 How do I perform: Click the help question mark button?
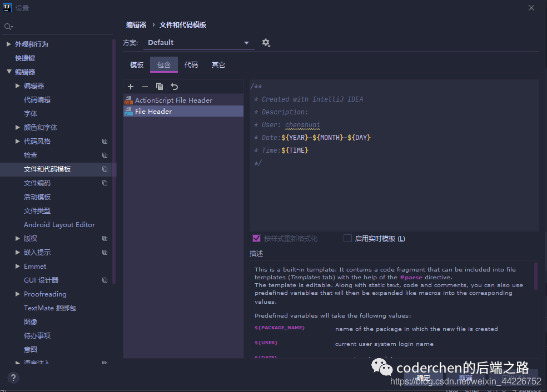(x=13, y=378)
